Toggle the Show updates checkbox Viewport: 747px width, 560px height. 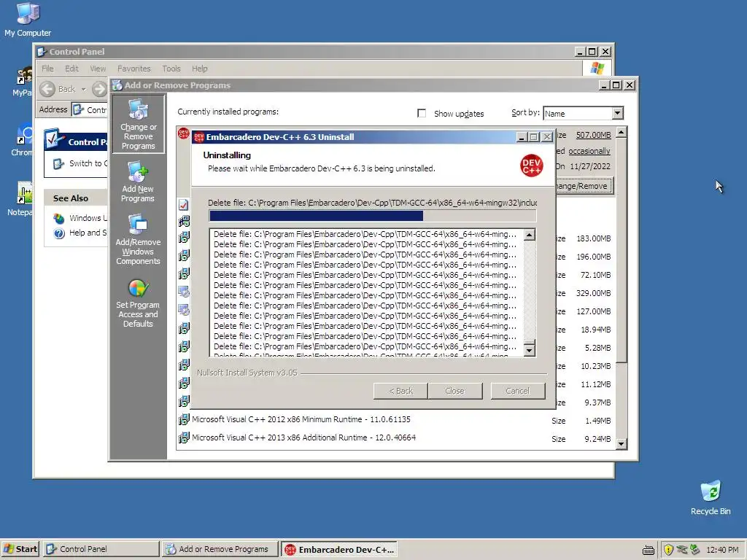tap(422, 113)
